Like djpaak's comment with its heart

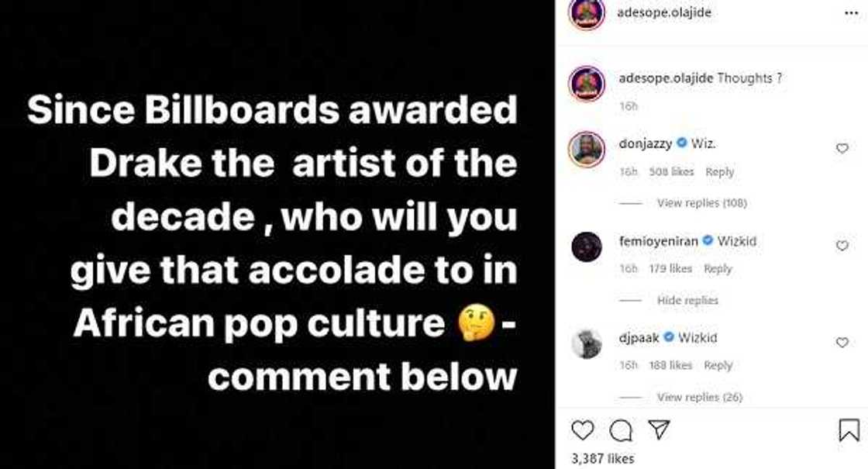pyautogui.click(x=842, y=343)
